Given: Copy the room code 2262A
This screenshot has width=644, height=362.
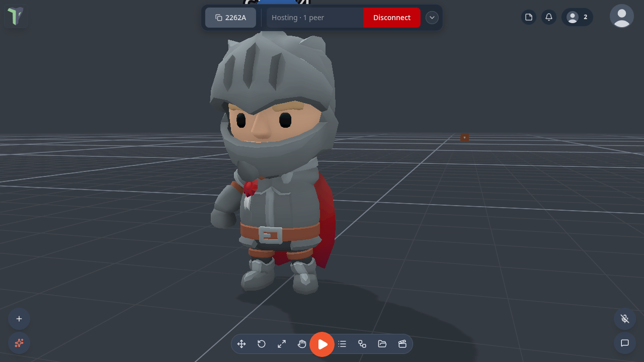Looking at the screenshot, I should 230,18.
